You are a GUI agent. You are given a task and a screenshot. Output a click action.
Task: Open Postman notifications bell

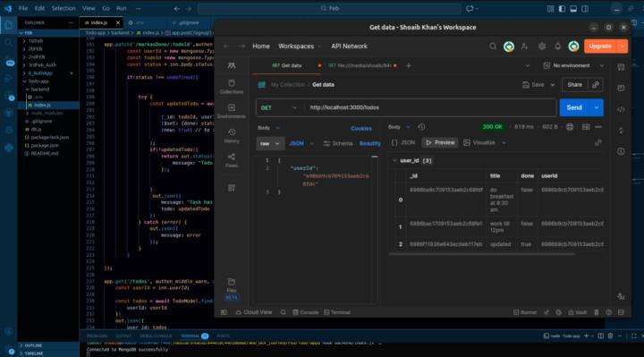[557, 47]
